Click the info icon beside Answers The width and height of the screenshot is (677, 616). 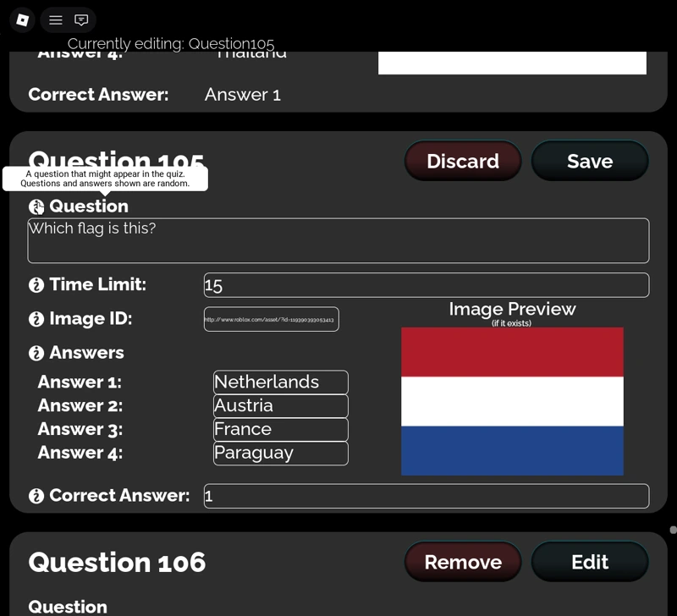pyautogui.click(x=35, y=353)
